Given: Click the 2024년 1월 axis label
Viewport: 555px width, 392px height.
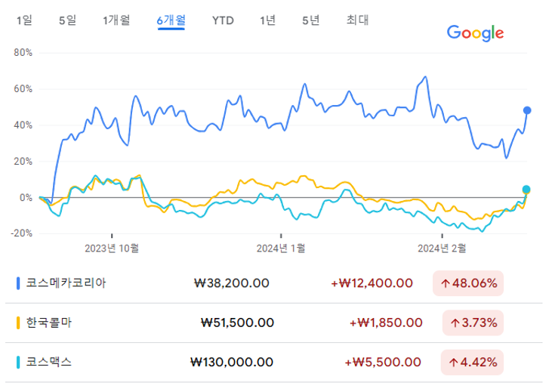Looking at the screenshot, I should pyautogui.click(x=281, y=248).
